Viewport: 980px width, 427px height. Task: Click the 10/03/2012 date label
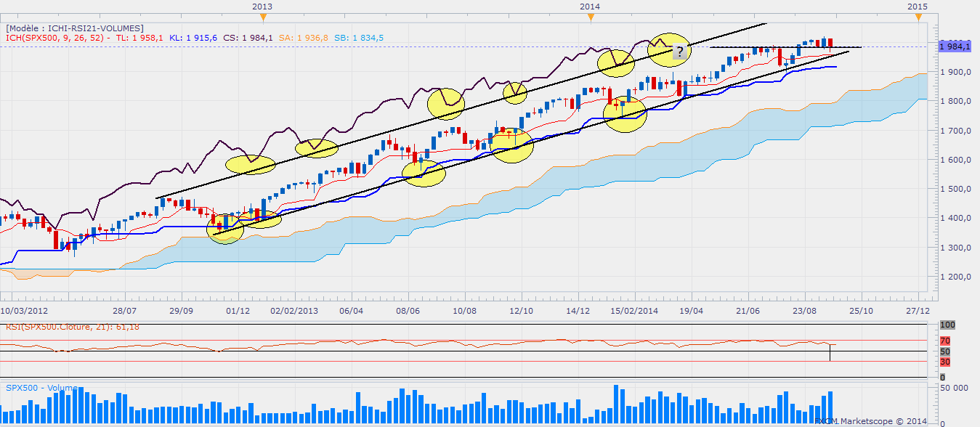[x=23, y=310]
